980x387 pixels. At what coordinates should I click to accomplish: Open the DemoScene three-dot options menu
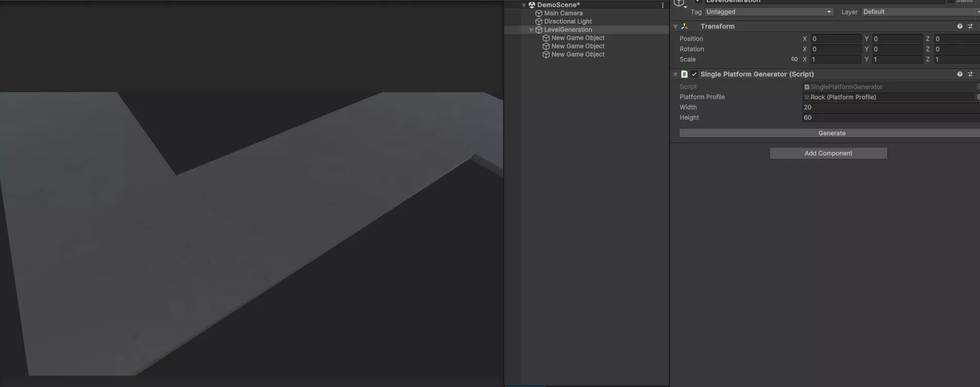[663, 5]
